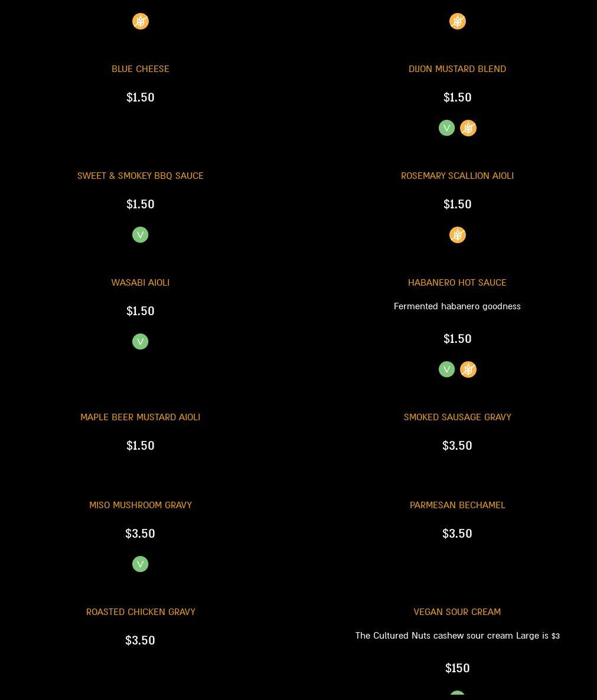This screenshot has height=700, width=597.
Task: Click the vegan icon under Sweet & Smokey BBQ Sauce
Action: (140, 235)
